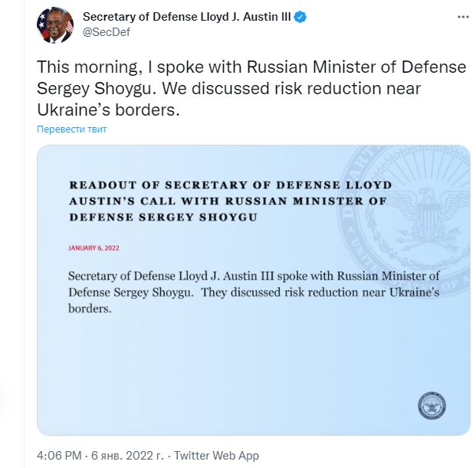The image size is (476, 468).
Task: Click the "Перевести твит" translate link
Action: tap(71, 129)
